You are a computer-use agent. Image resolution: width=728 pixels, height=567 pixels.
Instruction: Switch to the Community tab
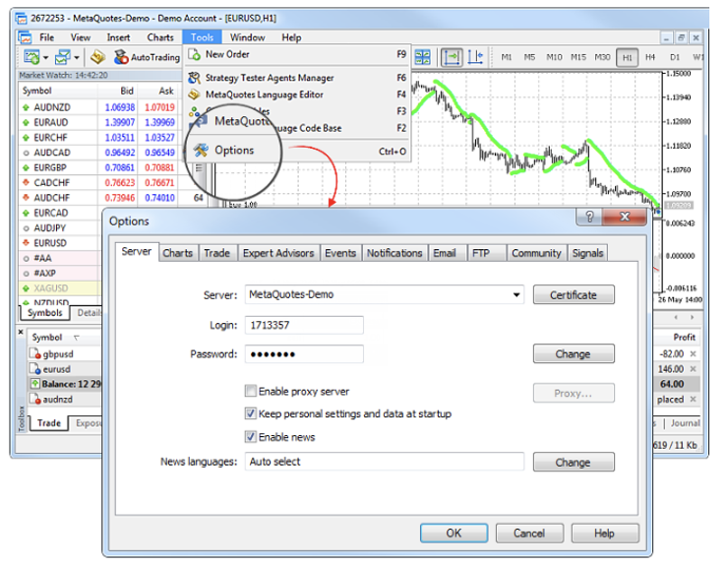tap(536, 253)
